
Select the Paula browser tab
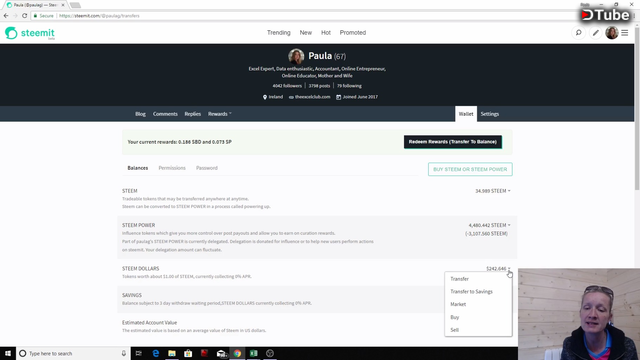[35, 5]
